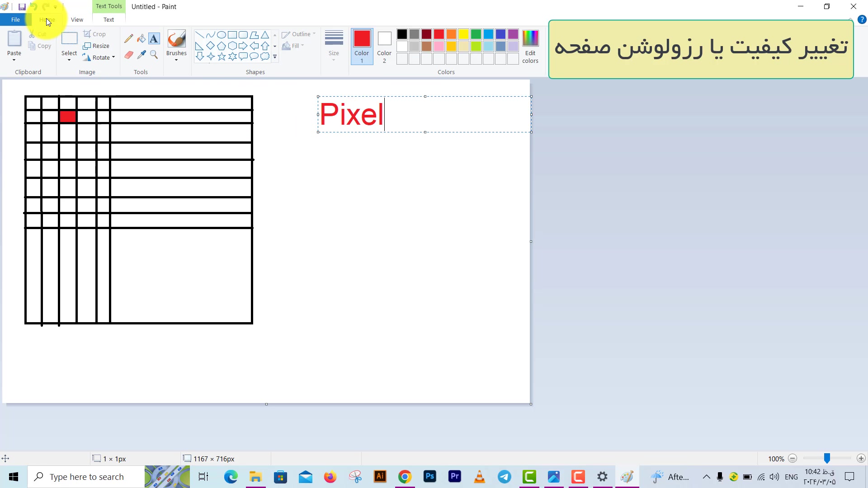Image resolution: width=868 pixels, height=488 pixels.
Task: Select the Pencil tool
Action: click(129, 39)
